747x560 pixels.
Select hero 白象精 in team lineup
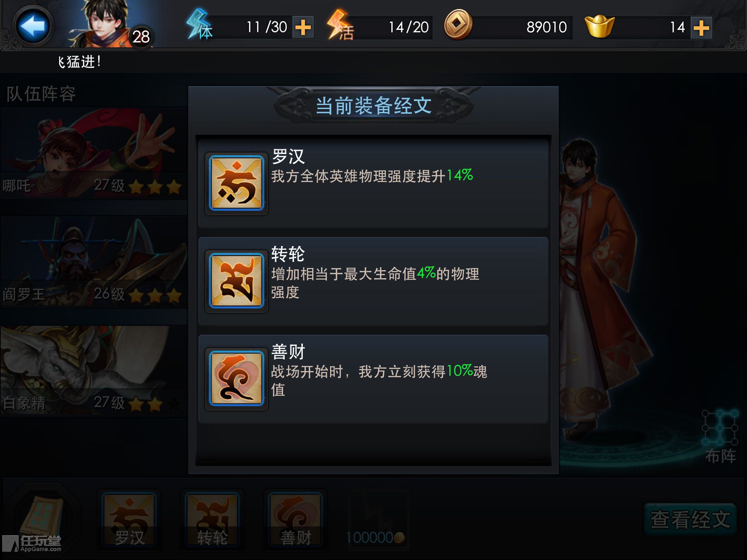[93, 370]
